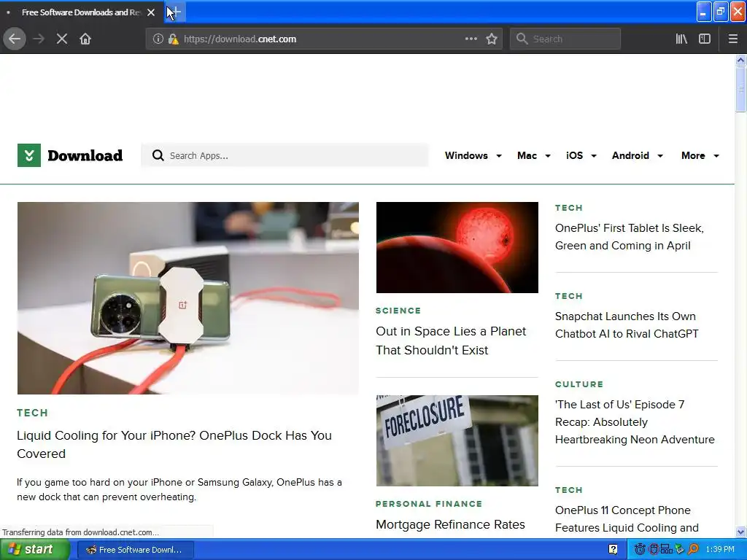
Task: Stop loading the page
Action: click(x=62, y=39)
